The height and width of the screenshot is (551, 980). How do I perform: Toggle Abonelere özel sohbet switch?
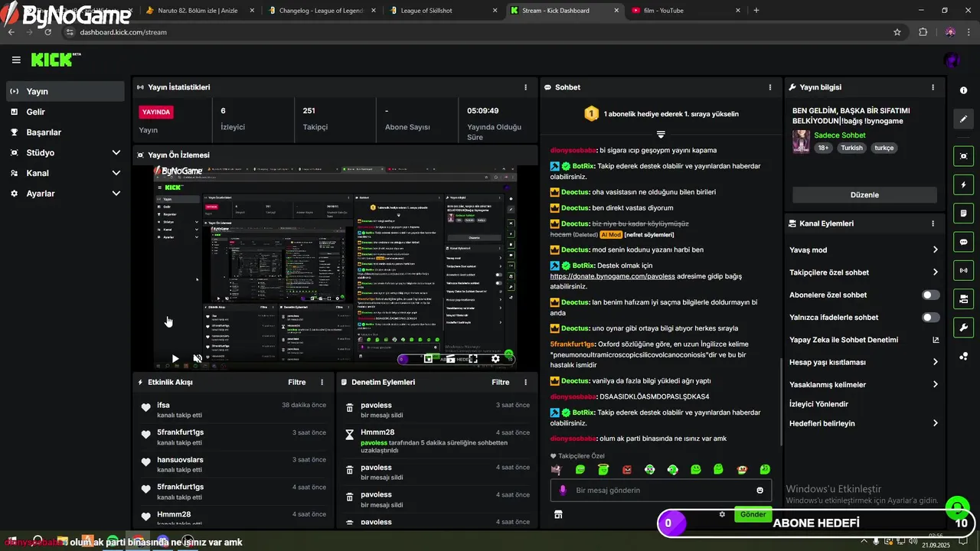coord(931,295)
